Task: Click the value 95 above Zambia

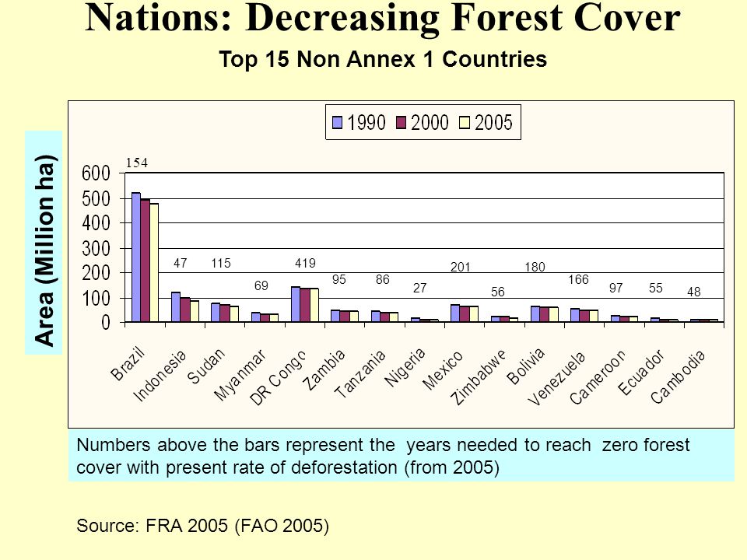Action: (x=338, y=279)
